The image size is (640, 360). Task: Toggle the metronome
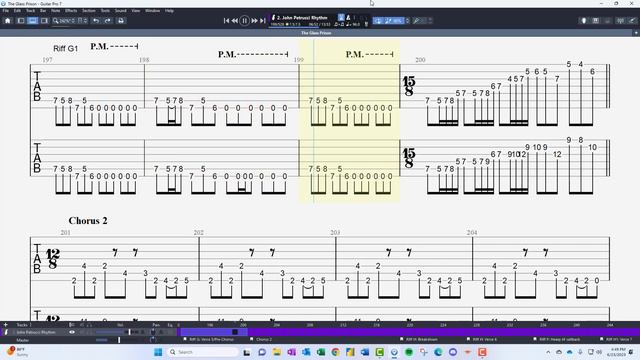coord(348,18)
